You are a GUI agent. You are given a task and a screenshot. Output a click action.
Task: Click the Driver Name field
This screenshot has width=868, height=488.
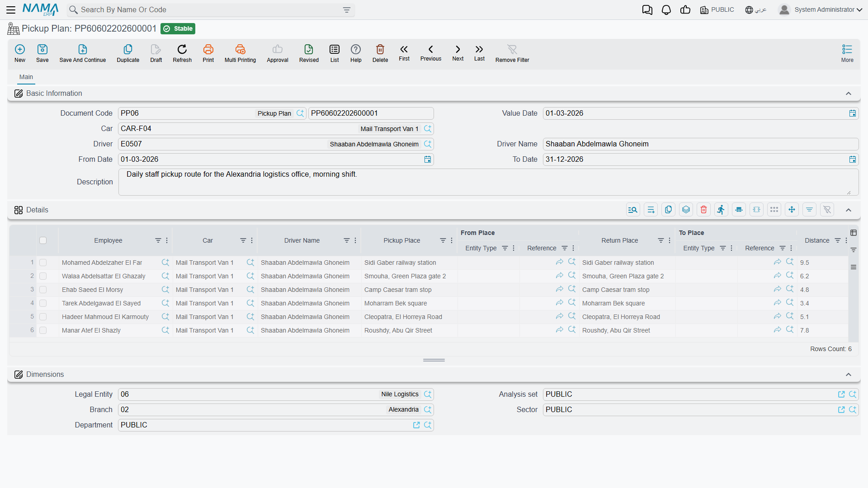(700, 144)
